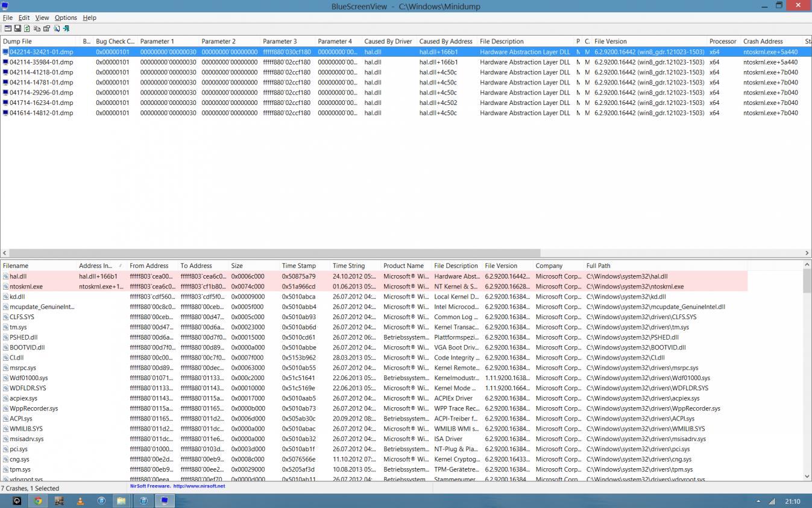
Task: Select the tpm.sys driver row
Action: 374,469
